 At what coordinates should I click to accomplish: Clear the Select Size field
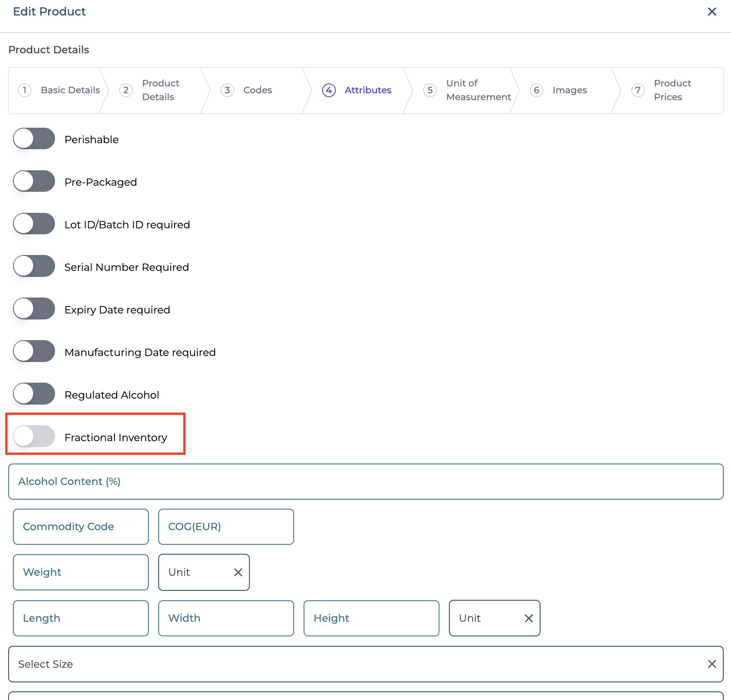[712, 664]
